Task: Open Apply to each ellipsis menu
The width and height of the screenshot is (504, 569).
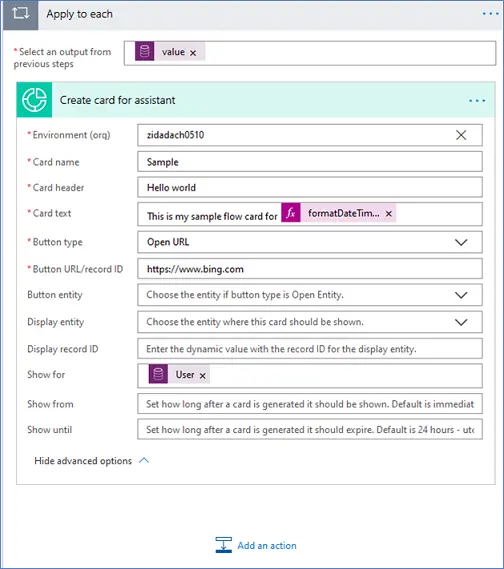Action: point(490,14)
